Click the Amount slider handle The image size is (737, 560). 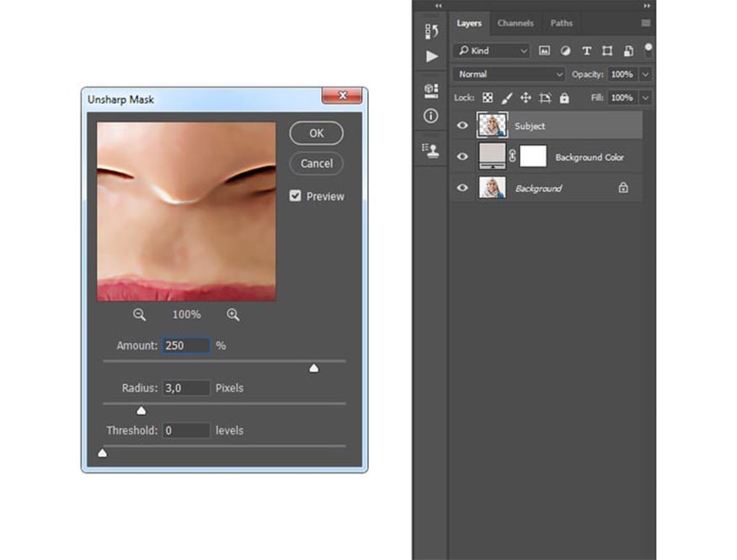(x=314, y=368)
